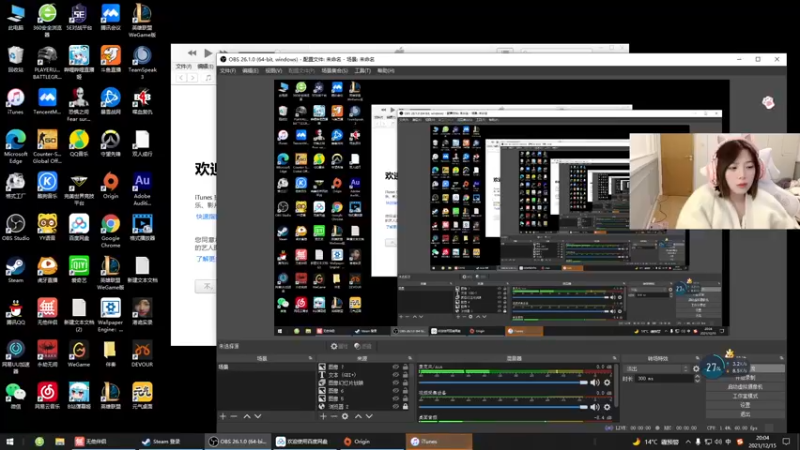Open Steam desktop shortcut

(x=15, y=270)
